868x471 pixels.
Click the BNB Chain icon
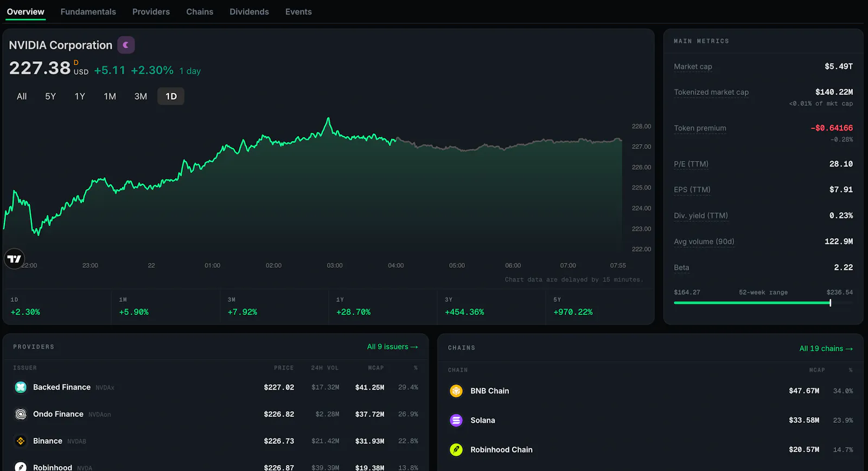tap(456, 391)
